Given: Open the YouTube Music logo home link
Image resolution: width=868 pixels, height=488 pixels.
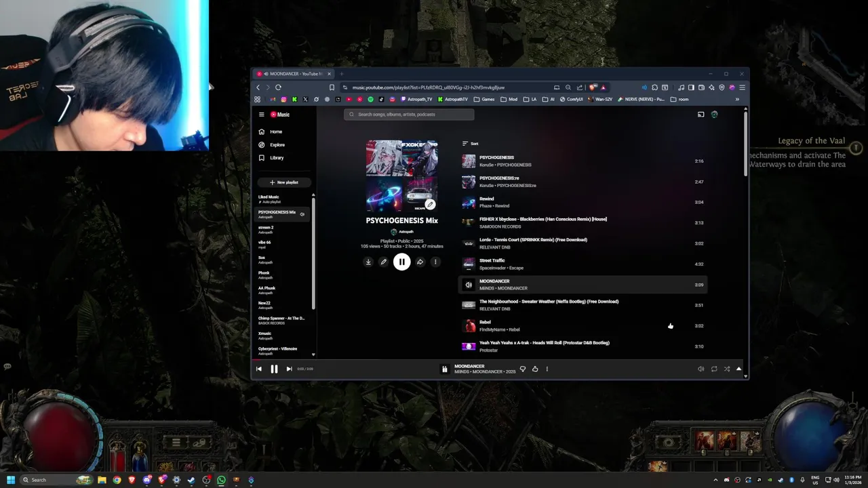Looking at the screenshot, I should (280, 115).
